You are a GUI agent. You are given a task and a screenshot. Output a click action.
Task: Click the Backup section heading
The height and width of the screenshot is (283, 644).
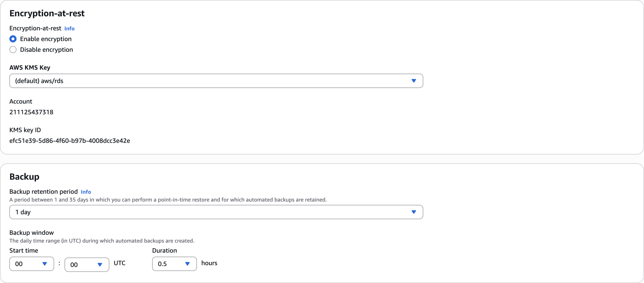[24, 177]
